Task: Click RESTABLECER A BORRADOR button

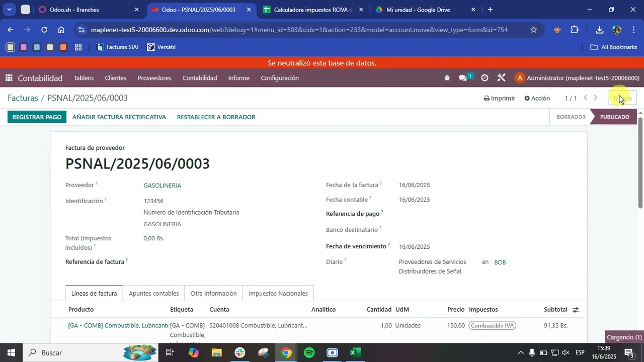Action: coord(216,117)
